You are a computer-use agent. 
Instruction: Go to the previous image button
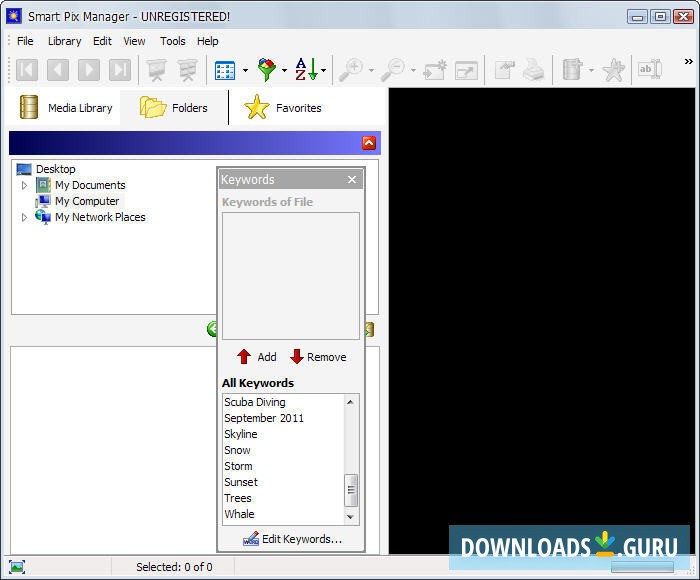58,70
